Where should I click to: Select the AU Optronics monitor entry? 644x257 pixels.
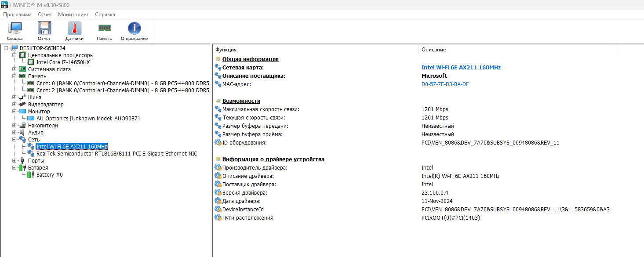(88, 119)
